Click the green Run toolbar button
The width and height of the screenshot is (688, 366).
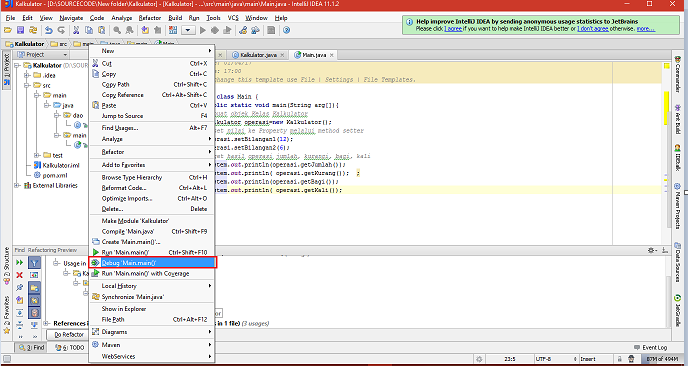[x=202, y=30]
